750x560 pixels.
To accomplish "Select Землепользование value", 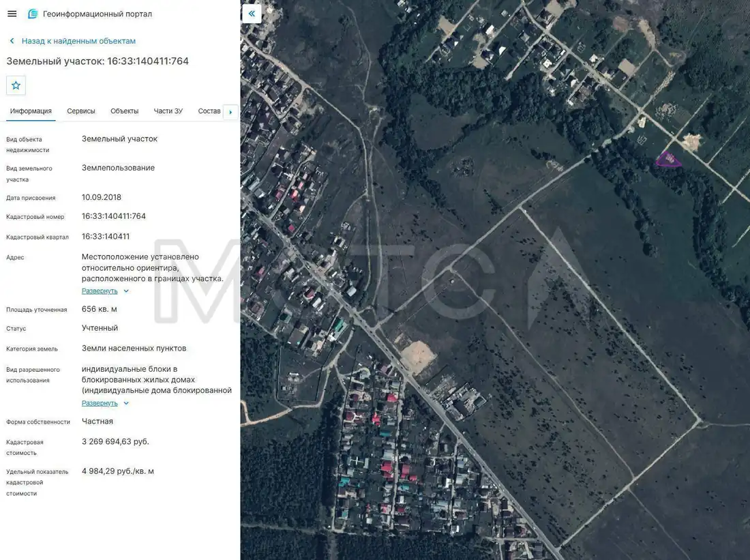I will coord(118,168).
